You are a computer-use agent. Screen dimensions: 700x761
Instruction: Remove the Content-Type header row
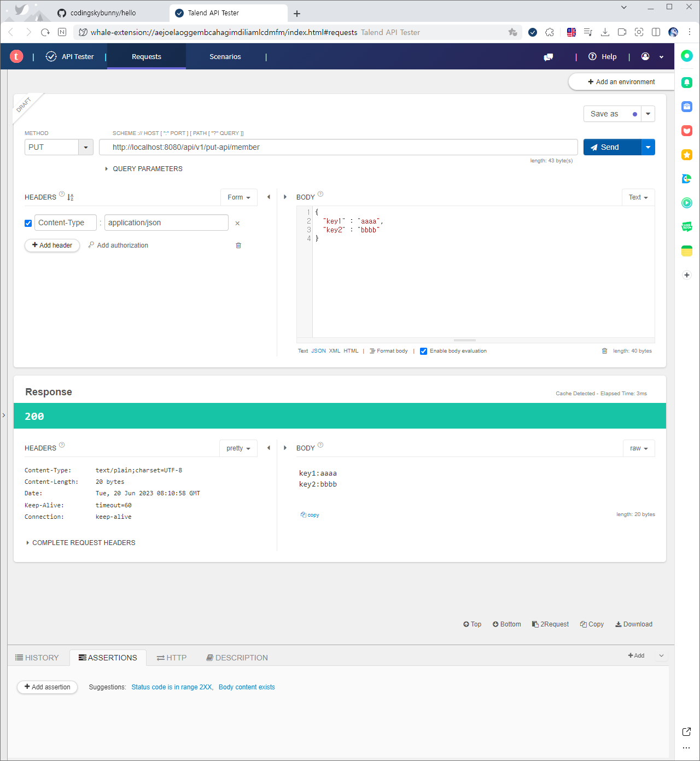(237, 223)
